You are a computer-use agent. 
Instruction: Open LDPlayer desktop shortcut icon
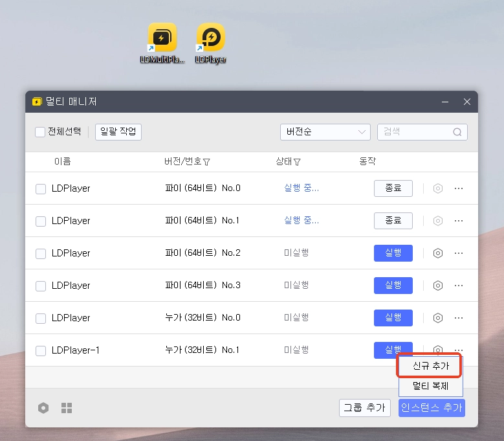tap(210, 39)
